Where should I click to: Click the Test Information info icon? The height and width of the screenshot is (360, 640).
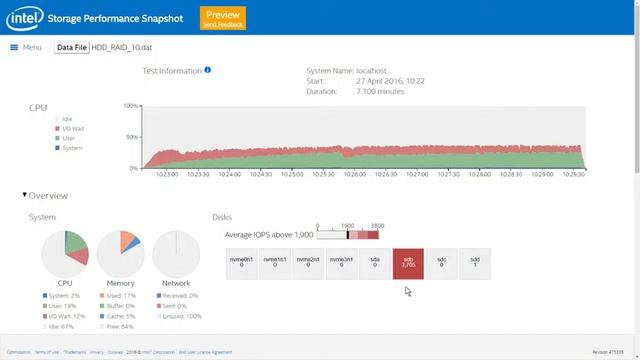coord(207,70)
